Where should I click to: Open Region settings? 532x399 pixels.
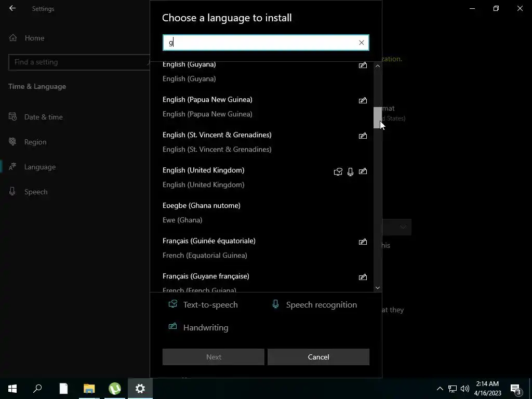click(x=35, y=142)
